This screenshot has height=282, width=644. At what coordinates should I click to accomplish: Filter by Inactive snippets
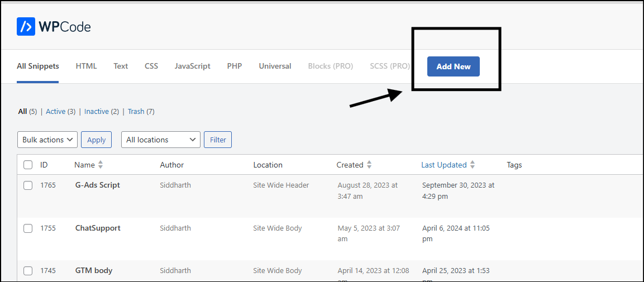point(97,111)
